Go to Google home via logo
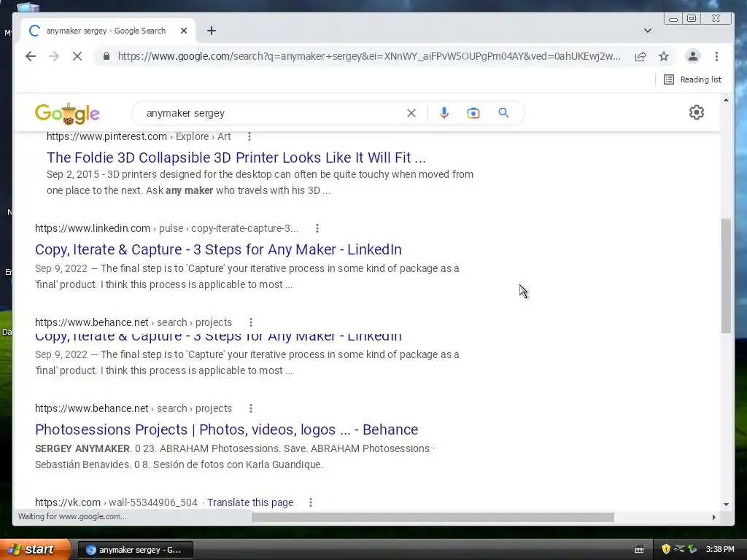Viewport: 747px width, 560px height. coord(67,113)
